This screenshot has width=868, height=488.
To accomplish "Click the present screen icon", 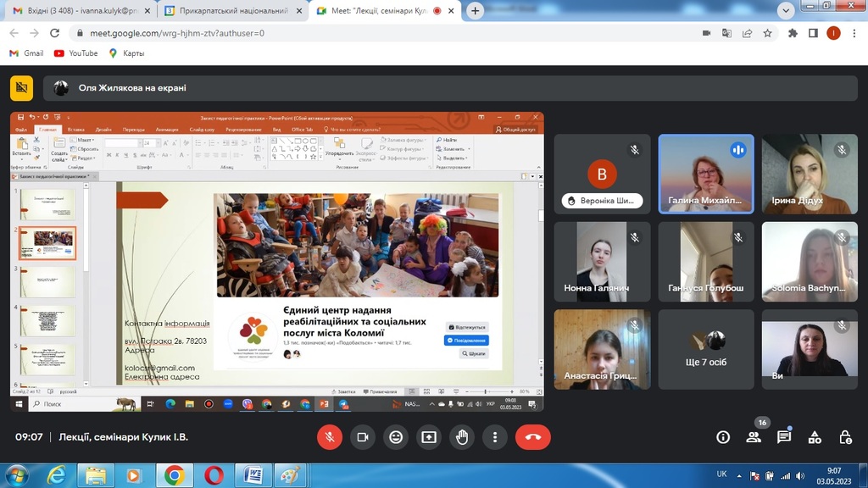I will (429, 437).
